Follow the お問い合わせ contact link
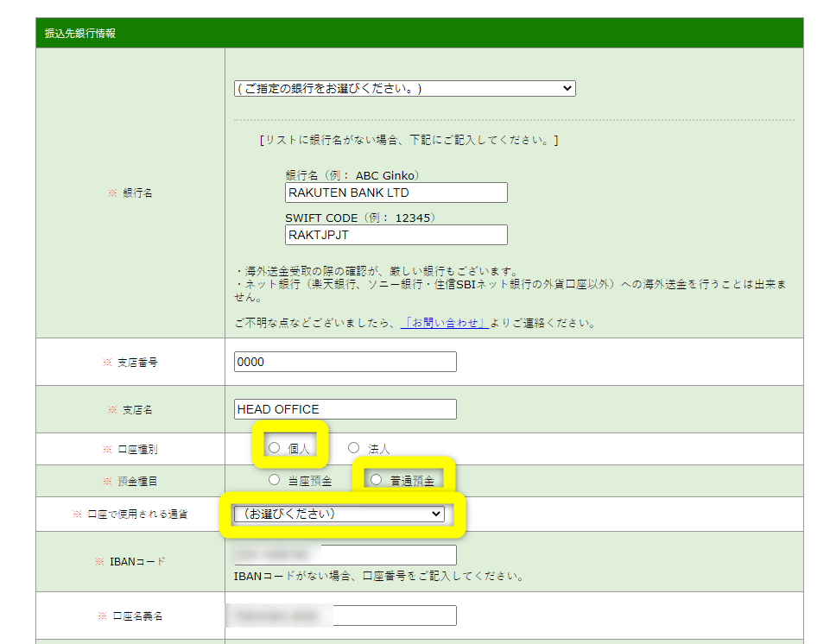The image size is (830, 644). (444, 324)
